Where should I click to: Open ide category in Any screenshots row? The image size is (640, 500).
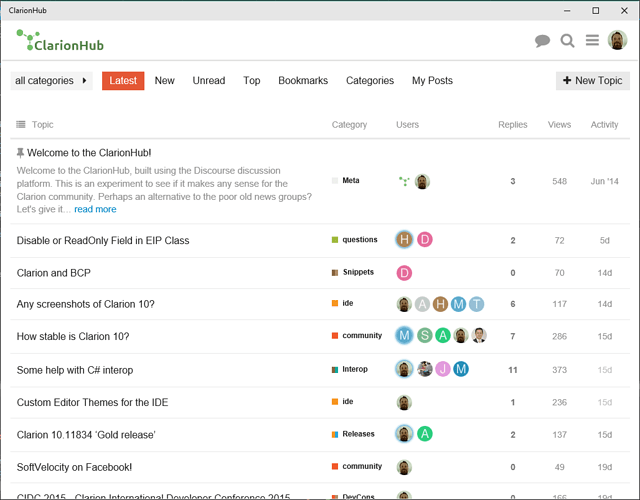(x=342, y=303)
